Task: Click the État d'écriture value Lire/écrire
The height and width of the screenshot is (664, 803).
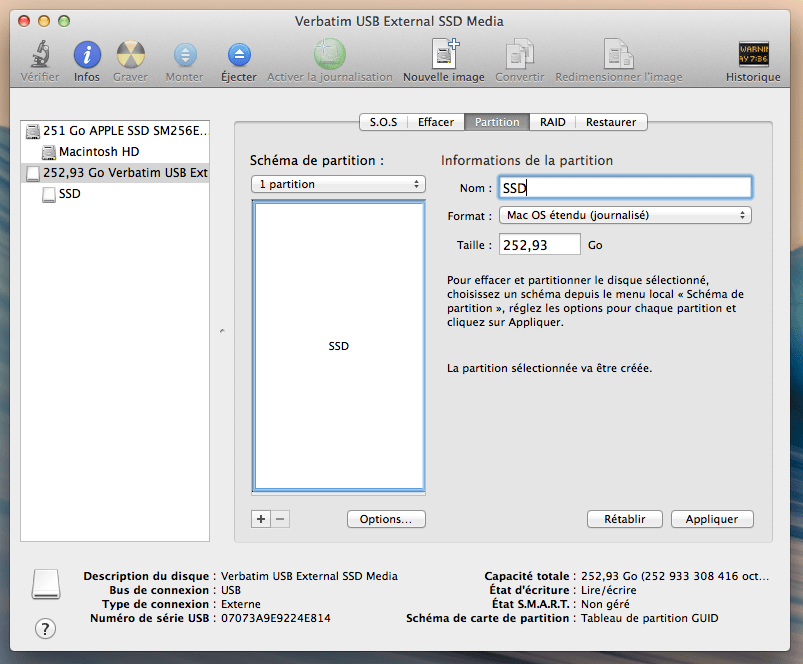Action: pyautogui.click(x=608, y=590)
